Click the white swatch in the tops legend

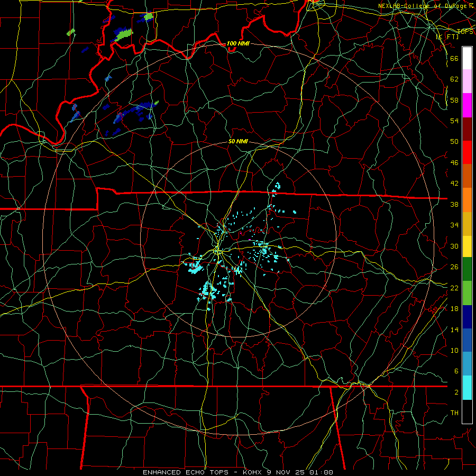click(467, 58)
